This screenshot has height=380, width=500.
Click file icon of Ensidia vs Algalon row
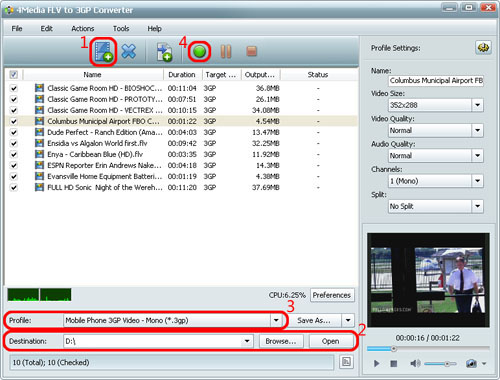pos(39,143)
